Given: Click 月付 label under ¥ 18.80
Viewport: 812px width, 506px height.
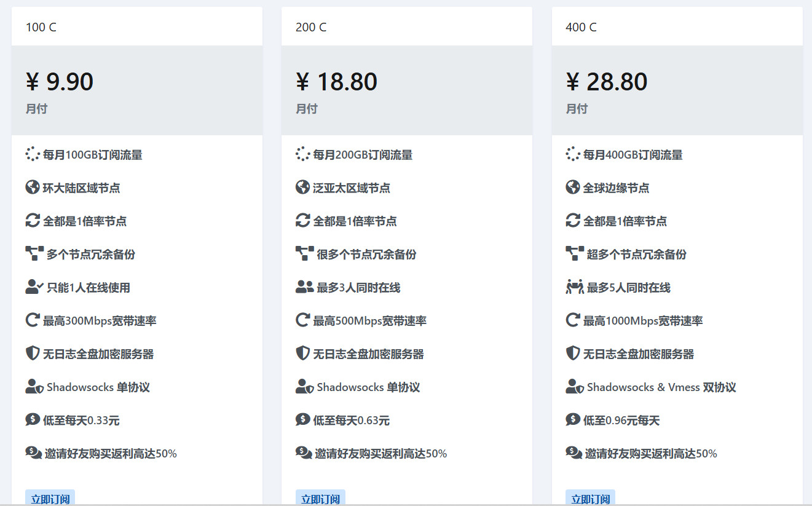Looking at the screenshot, I should point(307,109).
